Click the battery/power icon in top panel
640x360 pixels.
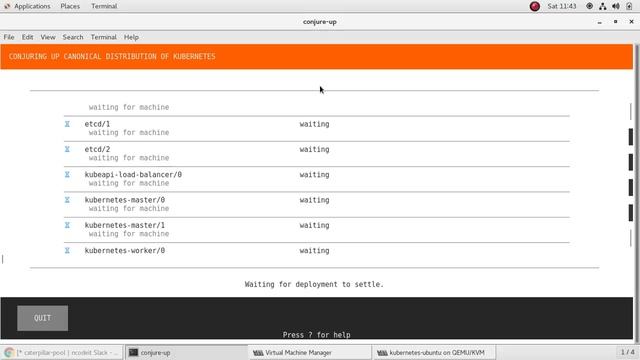tap(629, 6)
